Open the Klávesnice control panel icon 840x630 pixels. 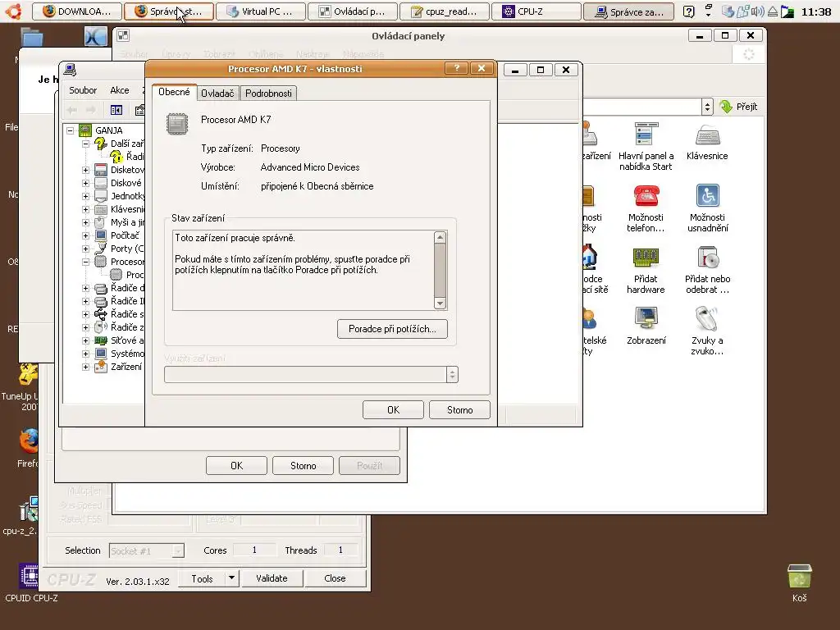click(707, 141)
